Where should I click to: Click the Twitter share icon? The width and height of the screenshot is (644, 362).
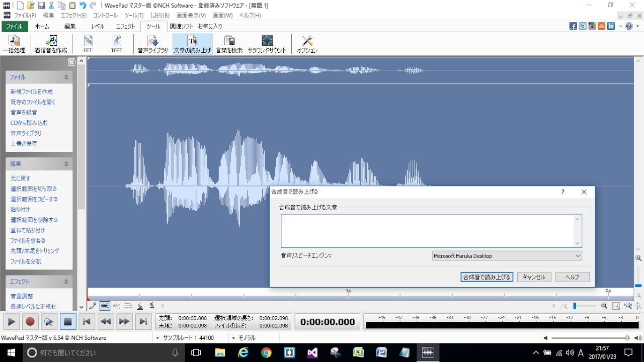coord(583,26)
